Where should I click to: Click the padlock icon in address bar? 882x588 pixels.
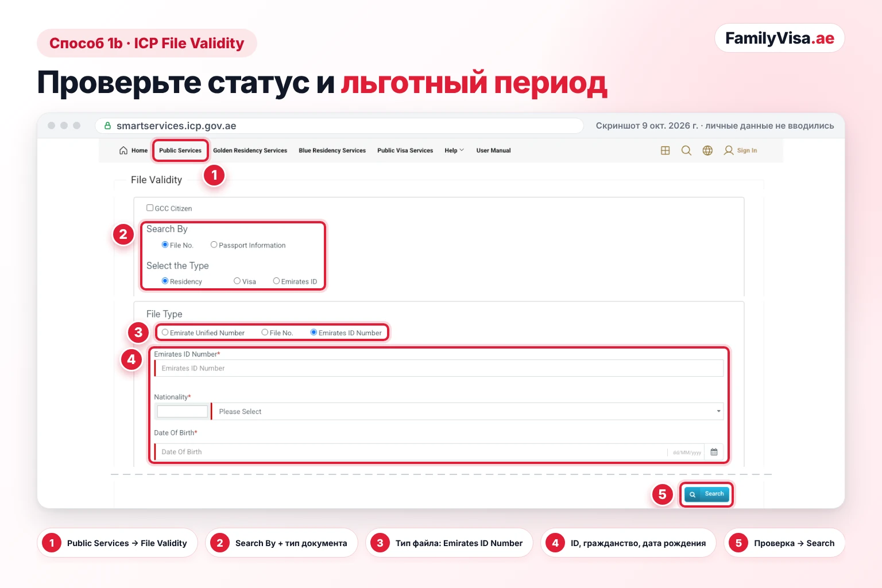[x=107, y=126]
